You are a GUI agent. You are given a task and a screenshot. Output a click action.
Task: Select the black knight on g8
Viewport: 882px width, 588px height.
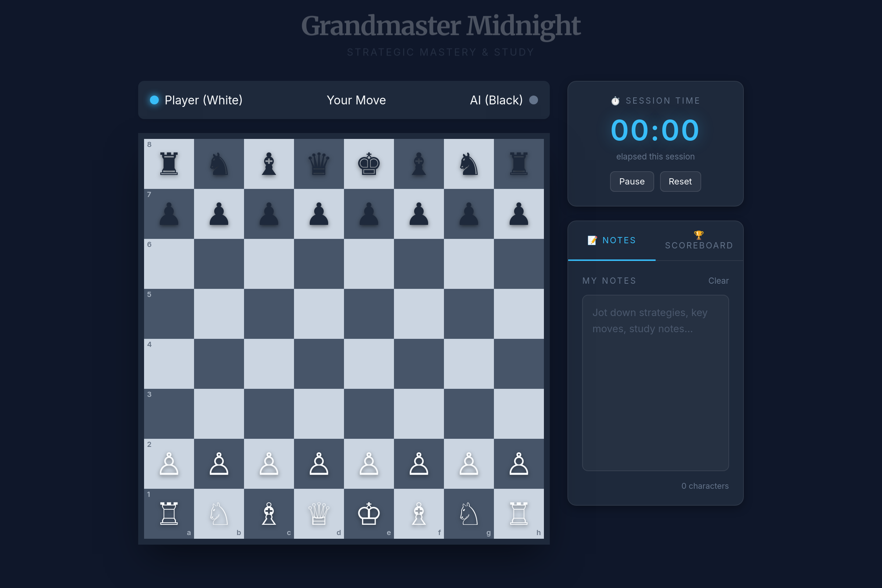(x=469, y=164)
